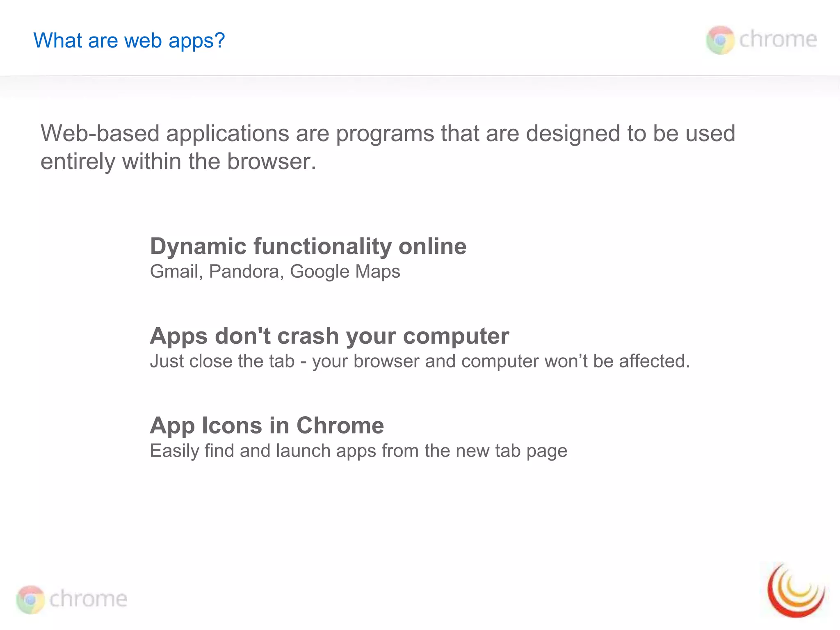
Task: Click the line 'Easily find and launch apps'
Action: pyautogui.click(x=358, y=451)
